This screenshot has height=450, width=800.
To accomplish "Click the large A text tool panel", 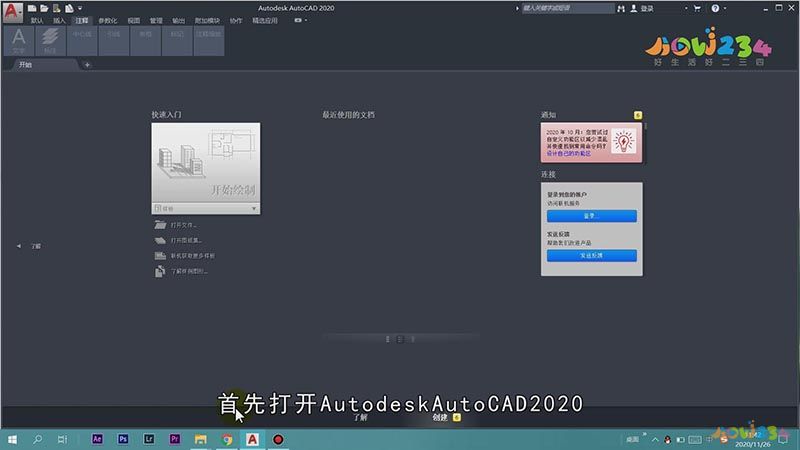I will tap(19, 41).
